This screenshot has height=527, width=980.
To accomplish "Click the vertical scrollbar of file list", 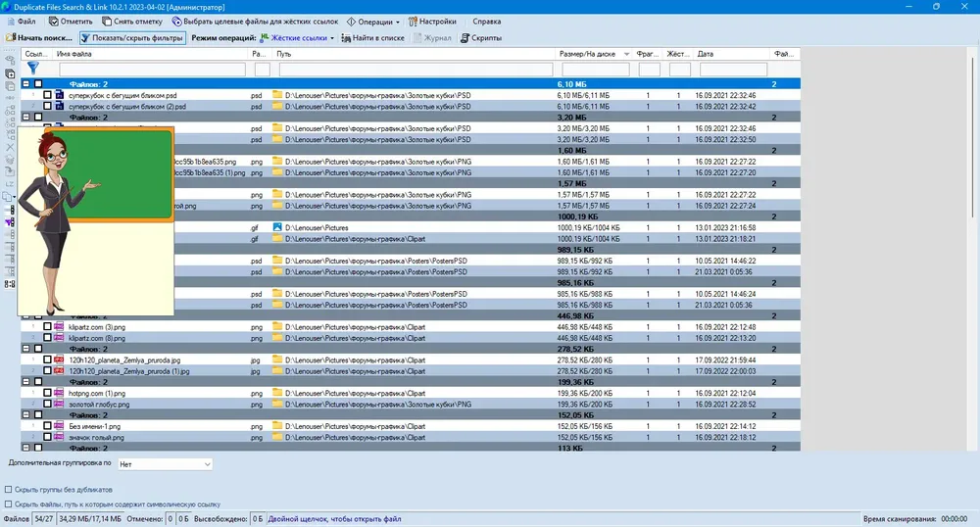I will tap(974, 250).
